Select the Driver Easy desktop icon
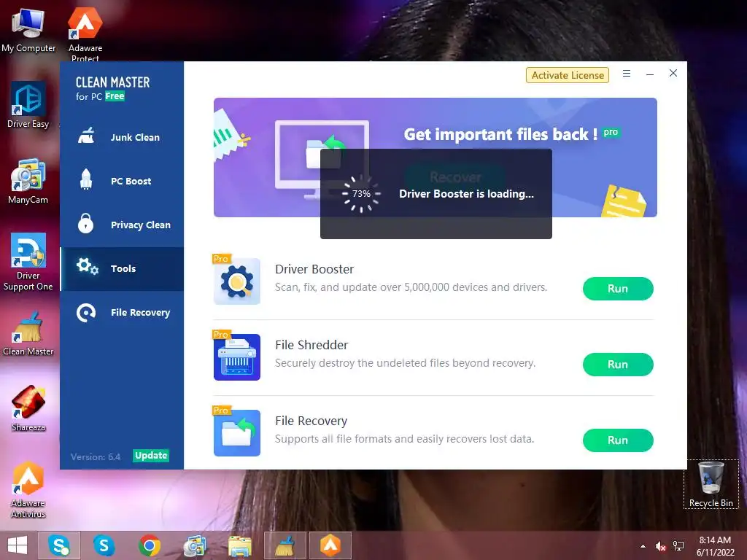Viewport: 747px width, 560px height. [x=28, y=105]
